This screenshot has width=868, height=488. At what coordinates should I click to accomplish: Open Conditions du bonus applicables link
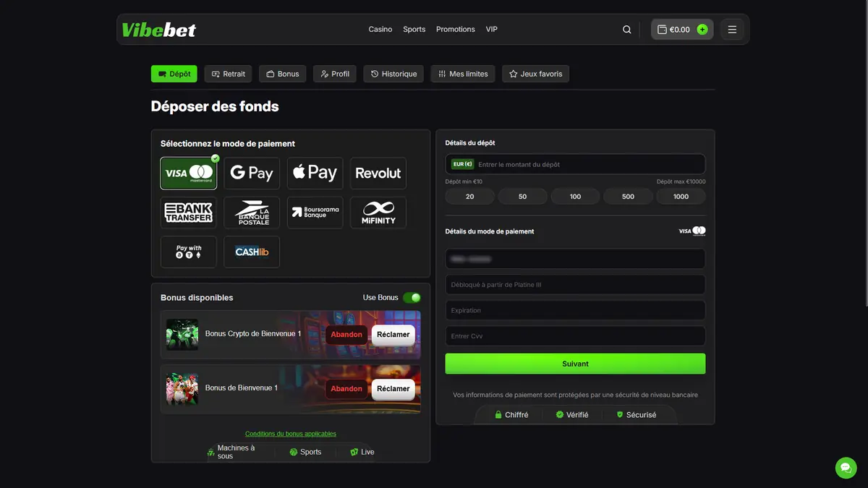291,434
